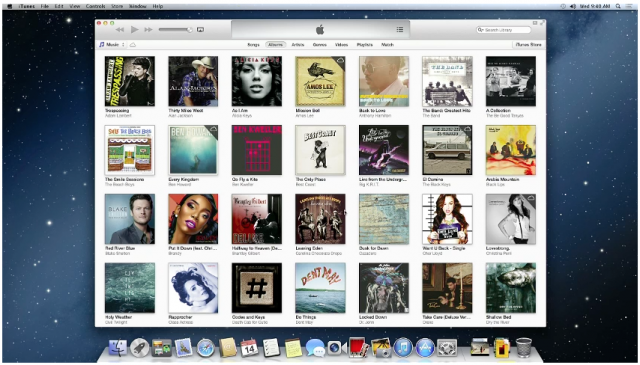
Task: Switch to the Artists tab
Action: click(x=298, y=45)
